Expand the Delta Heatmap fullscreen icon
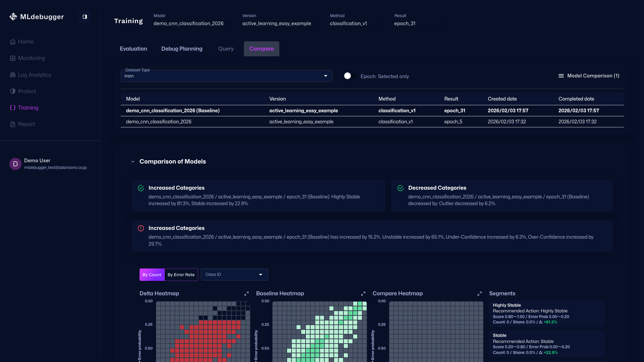Viewport: 644px width, 362px height. click(247, 294)
